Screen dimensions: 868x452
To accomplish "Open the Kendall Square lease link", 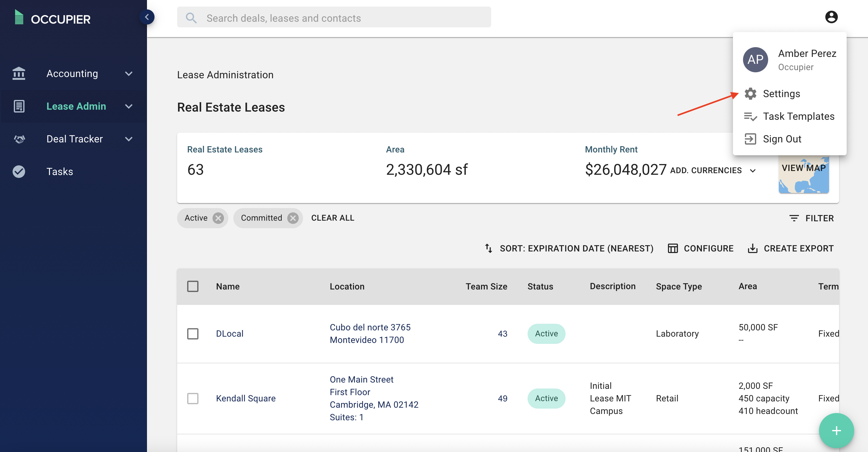I will click(246, 398).
